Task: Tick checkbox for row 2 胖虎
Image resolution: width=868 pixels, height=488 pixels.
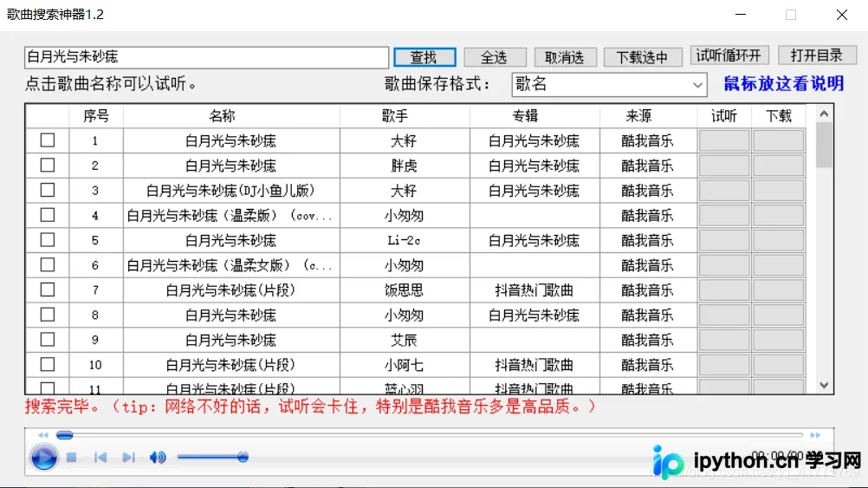Action: 48,165
